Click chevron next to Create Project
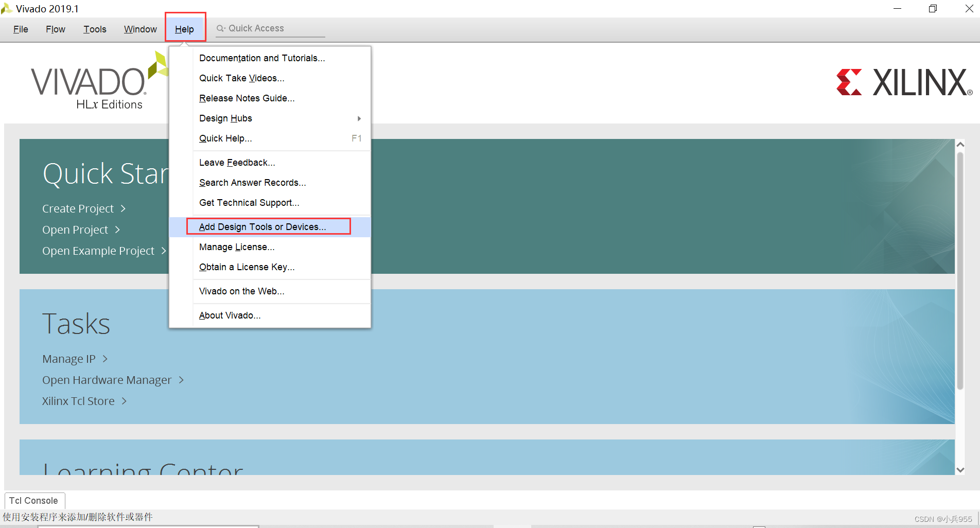This screenshot has width=980, height=528. 123,208
